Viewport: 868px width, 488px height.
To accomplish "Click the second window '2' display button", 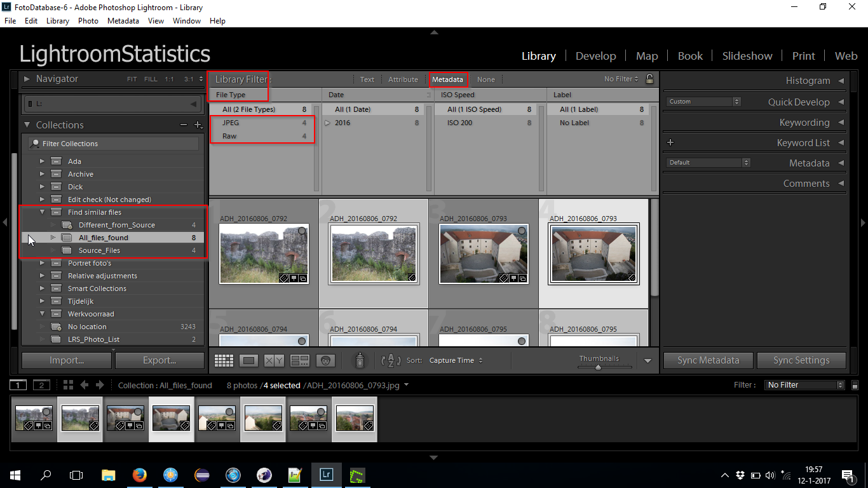I will 41,385.
